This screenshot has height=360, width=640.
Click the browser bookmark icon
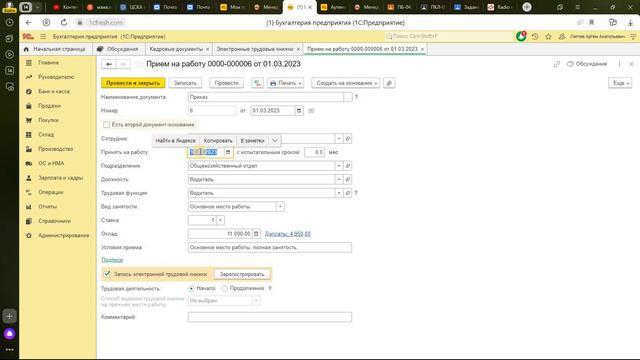pos(591,22)
